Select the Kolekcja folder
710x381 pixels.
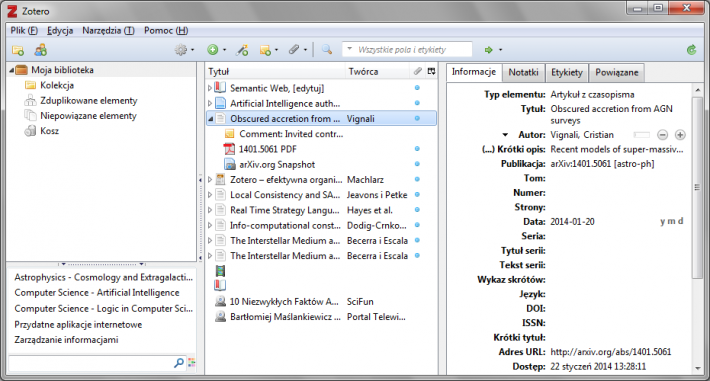57,85
